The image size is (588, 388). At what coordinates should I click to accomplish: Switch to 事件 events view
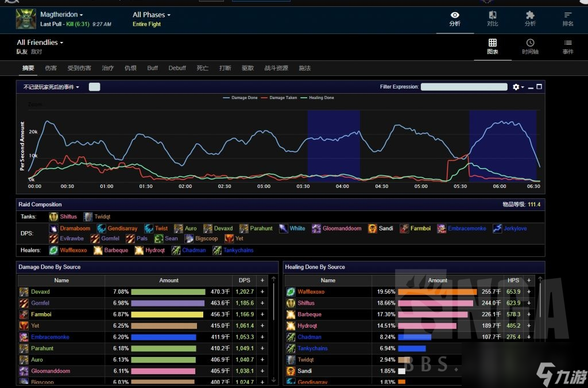pos(568,47)
